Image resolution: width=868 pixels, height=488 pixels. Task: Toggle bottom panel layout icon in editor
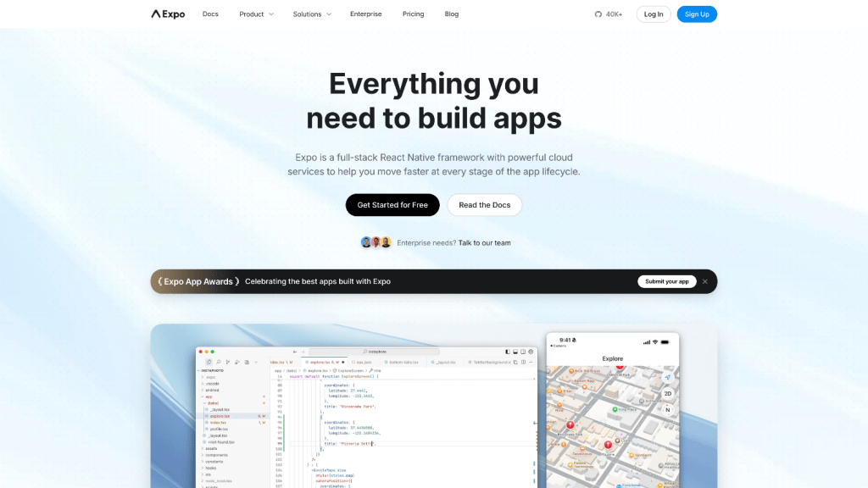click(515, 352)
